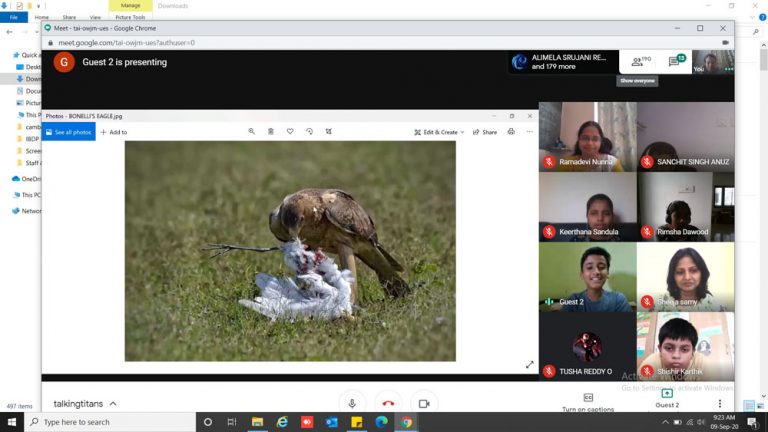Open Sticky Notes from taskbar
This screenshot has width=768, height=432.
357,422
